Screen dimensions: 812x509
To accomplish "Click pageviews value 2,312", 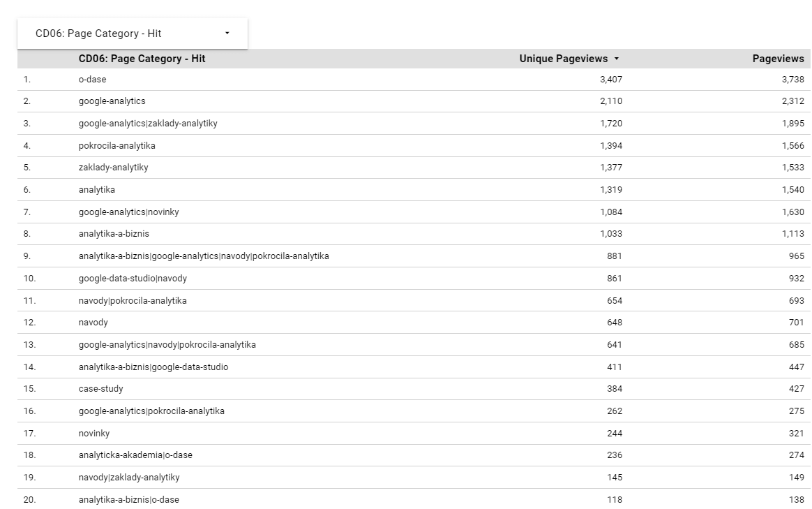I will 793,101.
